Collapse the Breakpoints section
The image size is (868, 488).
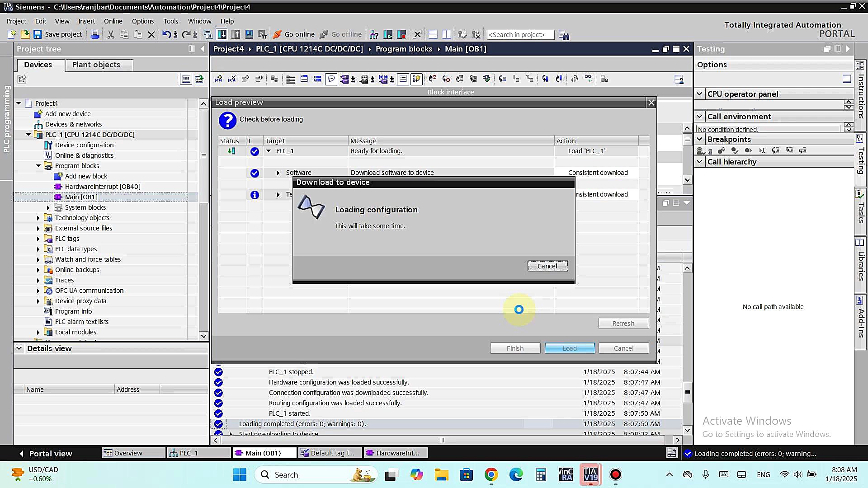pos(700,139)
